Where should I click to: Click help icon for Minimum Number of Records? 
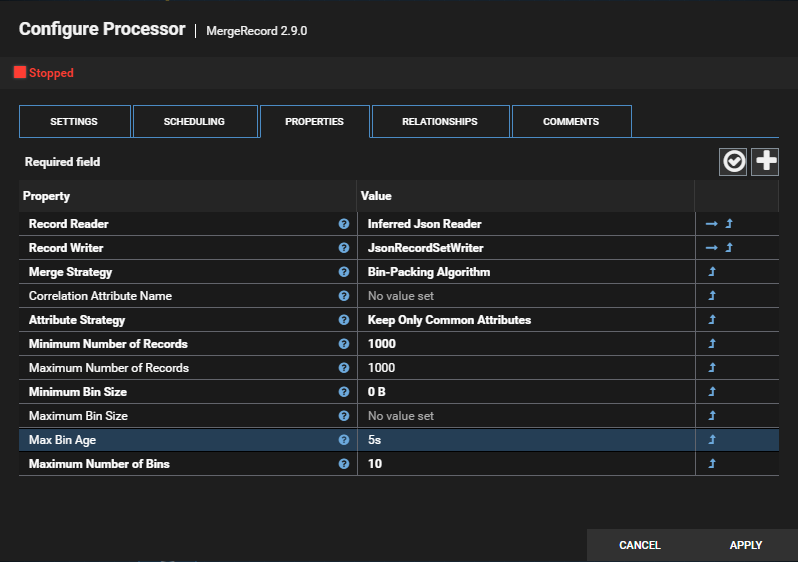[344, 344]
